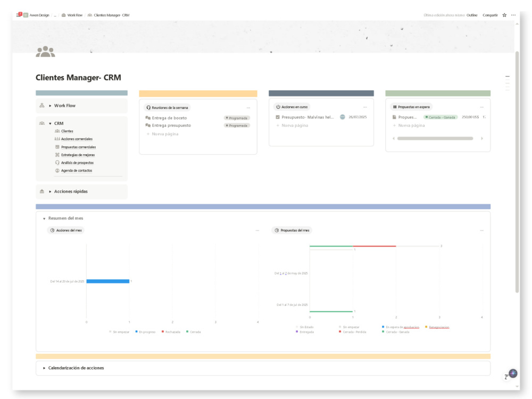Collapse the CRM toggle
The image size is (532, 399).
(50, 123)
